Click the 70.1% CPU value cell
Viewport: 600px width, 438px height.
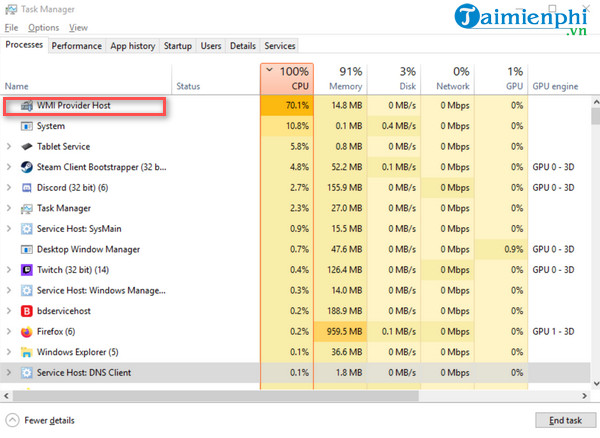287,106
